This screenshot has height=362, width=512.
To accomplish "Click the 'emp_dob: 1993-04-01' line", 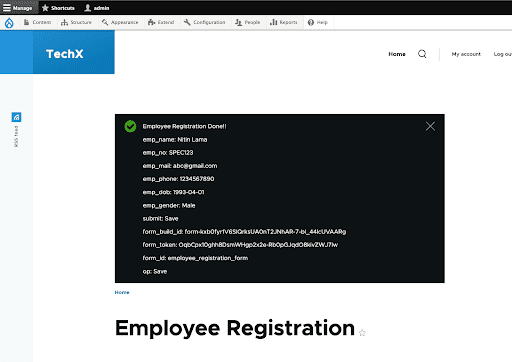I will pyautogui.click(x=173, y=192).
